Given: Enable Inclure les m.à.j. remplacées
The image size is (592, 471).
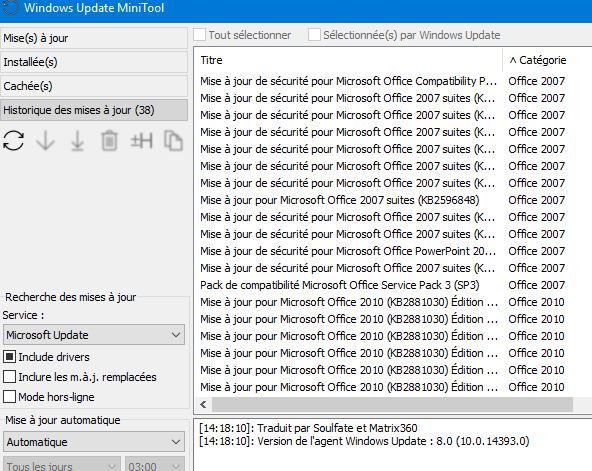Looking at the screenshot, I should pyautogui.click(x=9, y=377).
